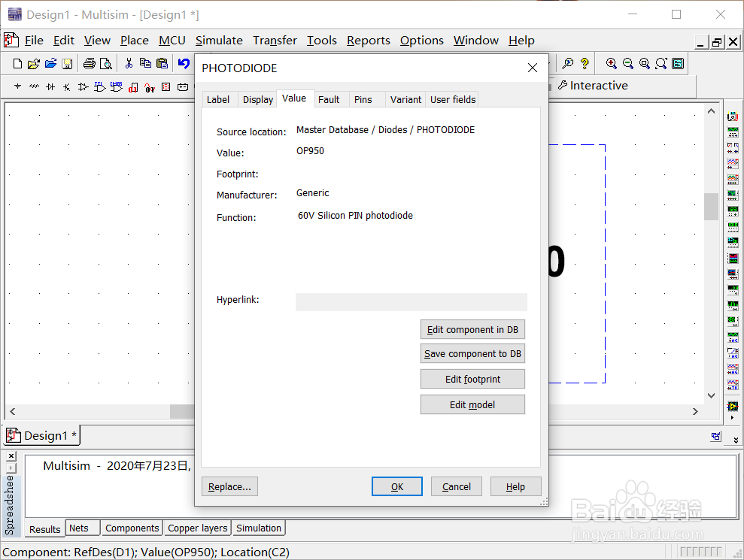
Task: Click the Save component to DB button
Action: (472, 354)
